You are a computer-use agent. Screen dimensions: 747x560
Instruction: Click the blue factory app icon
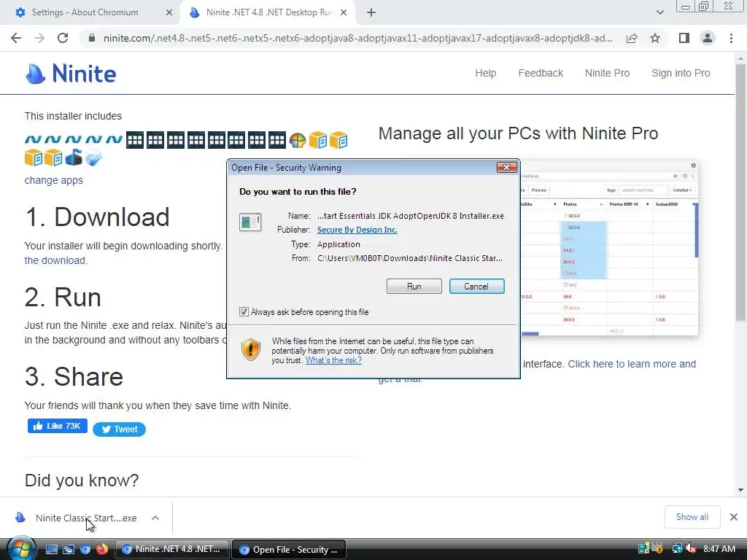(74, 157)
